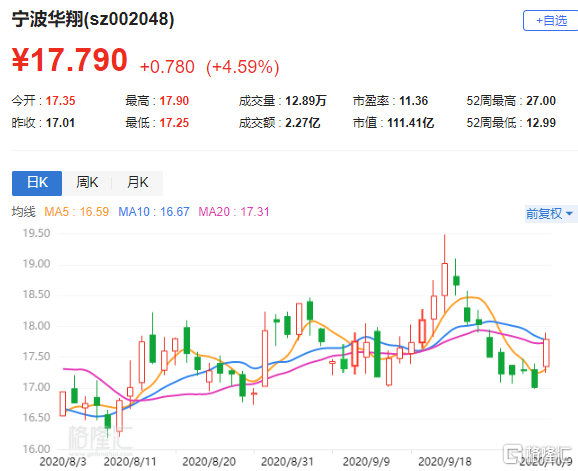Click the 最低 value 17.25
The image size is (578, 471).
[174, 123]
